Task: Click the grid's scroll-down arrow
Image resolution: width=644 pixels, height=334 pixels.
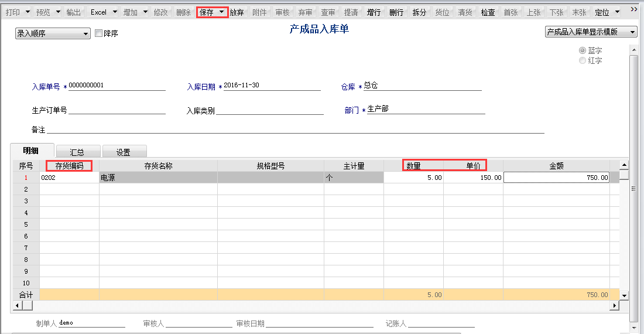Action: [624, 295]
